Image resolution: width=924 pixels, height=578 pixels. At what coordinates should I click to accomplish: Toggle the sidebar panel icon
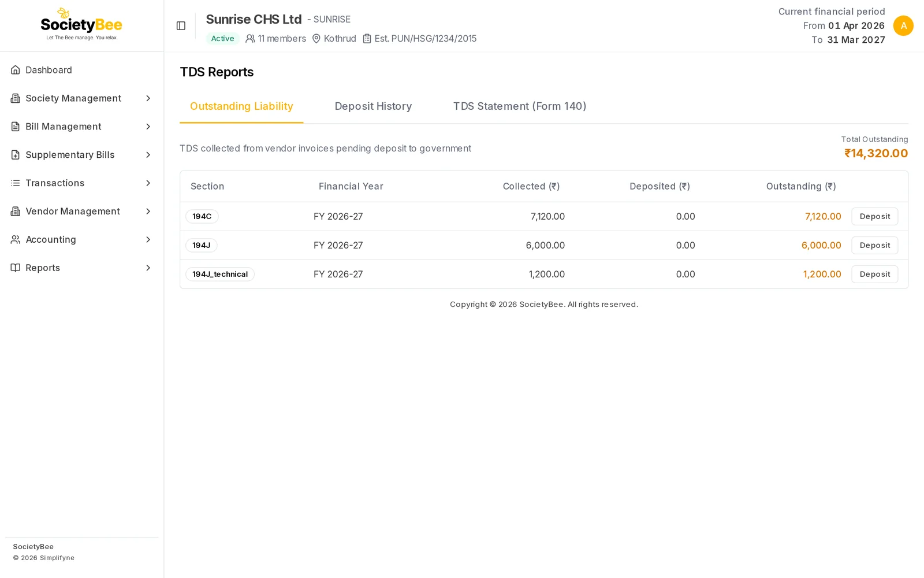181,26
